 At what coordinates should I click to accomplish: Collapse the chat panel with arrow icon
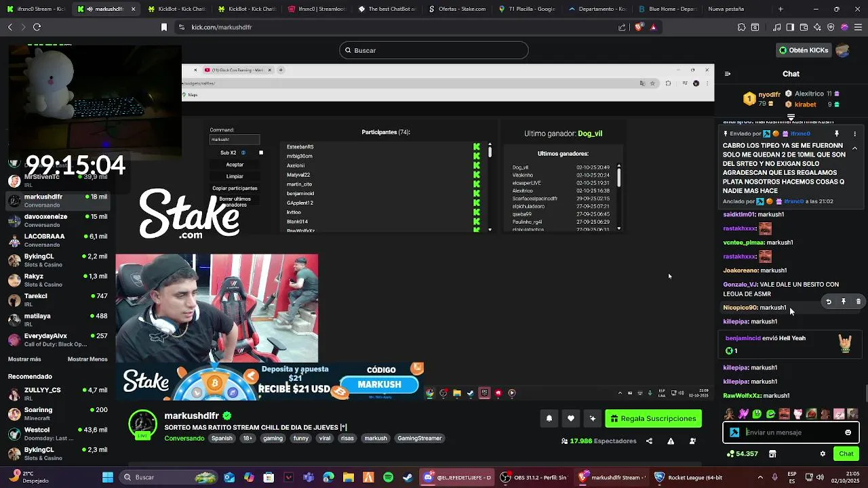728,74
